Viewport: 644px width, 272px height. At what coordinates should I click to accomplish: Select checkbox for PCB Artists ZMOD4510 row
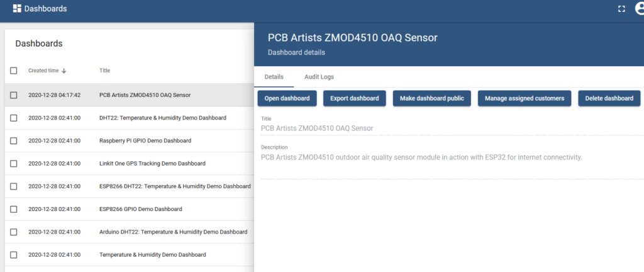pyautogui.click(x=14, y=95)
